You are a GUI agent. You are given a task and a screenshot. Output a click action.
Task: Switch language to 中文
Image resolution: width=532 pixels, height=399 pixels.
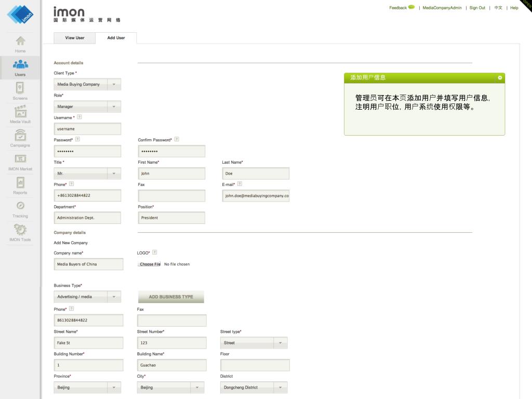(498, 8)
